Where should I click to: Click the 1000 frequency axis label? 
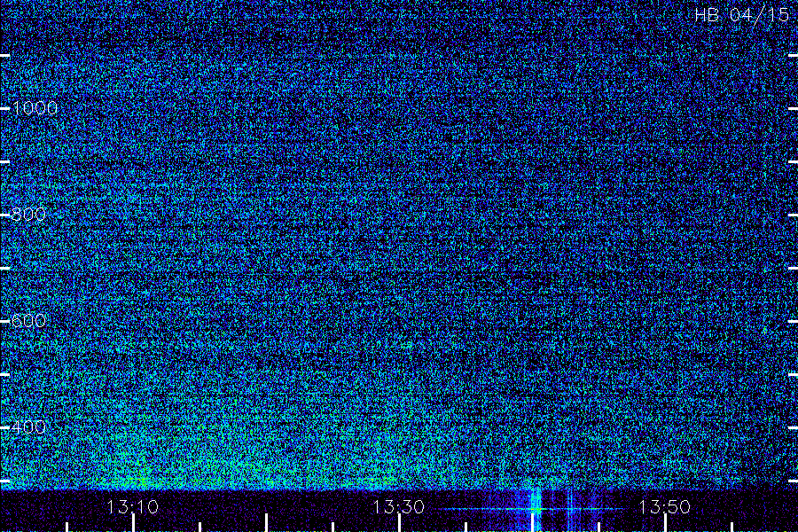[34, 108]
